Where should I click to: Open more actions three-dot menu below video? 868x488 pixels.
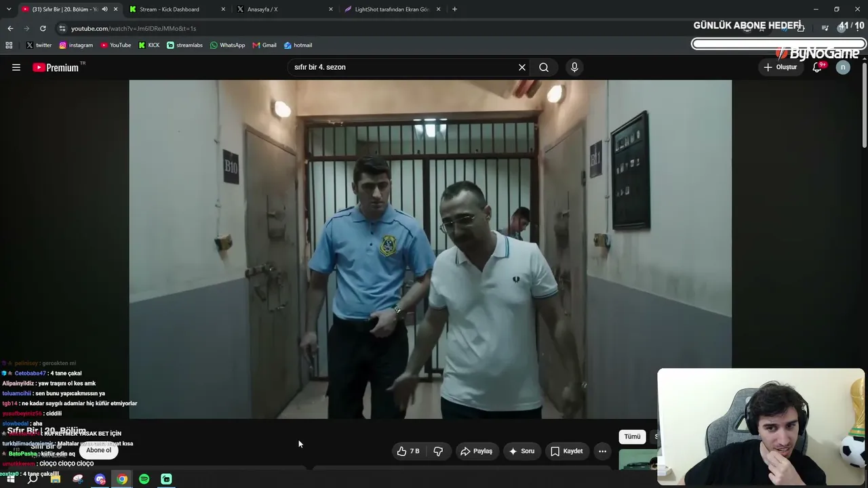point(602,451)
